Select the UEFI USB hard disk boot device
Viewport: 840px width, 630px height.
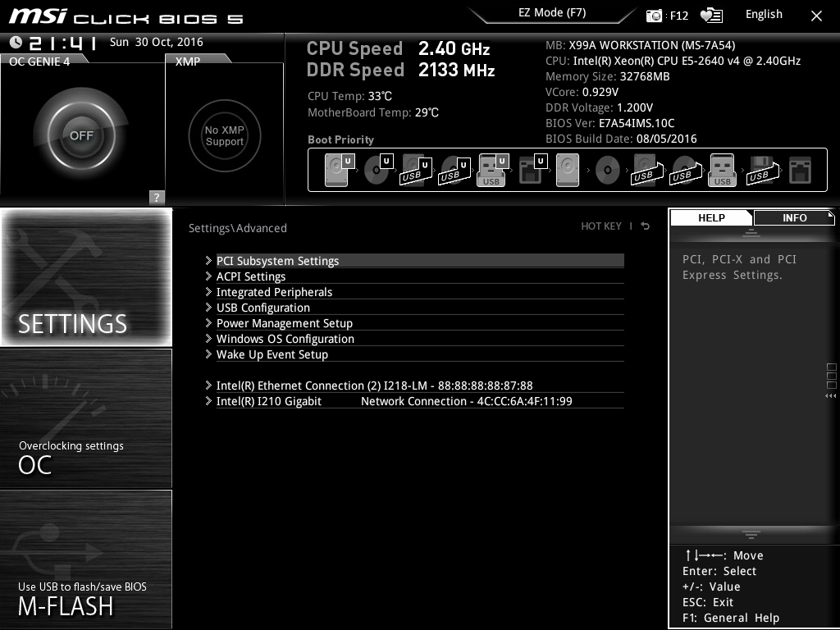pos(416,170)
